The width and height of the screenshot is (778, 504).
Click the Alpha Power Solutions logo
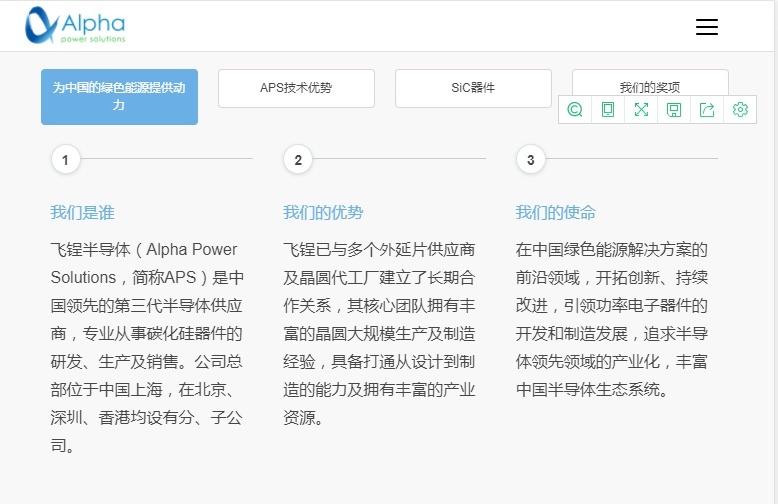[75, 25]
